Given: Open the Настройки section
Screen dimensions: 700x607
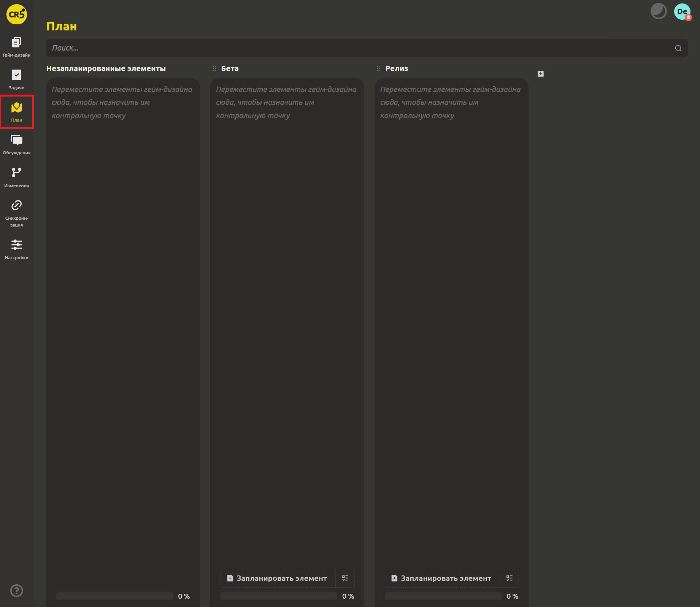Looking at the screenshot, I should pyautogui.click(x=16, y=249).
